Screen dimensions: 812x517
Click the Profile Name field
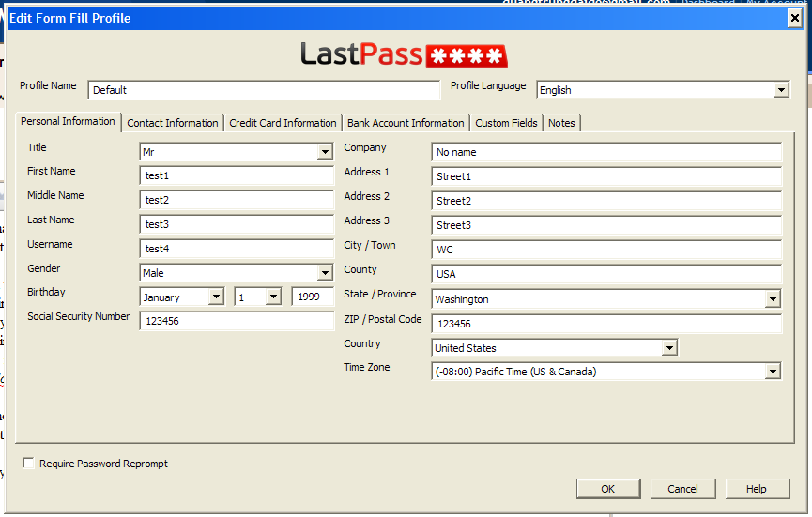click(x=264, y=90)
